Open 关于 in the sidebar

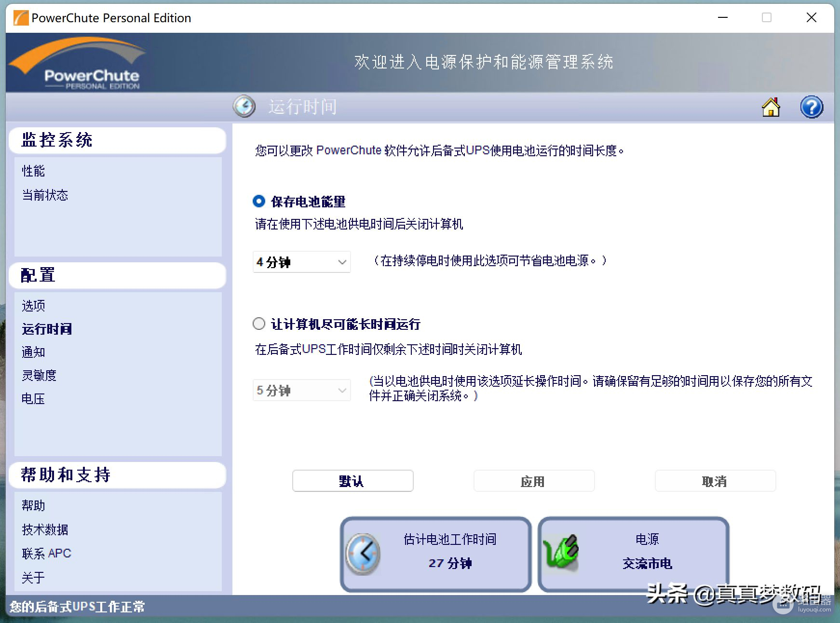[x=33, y=577]
